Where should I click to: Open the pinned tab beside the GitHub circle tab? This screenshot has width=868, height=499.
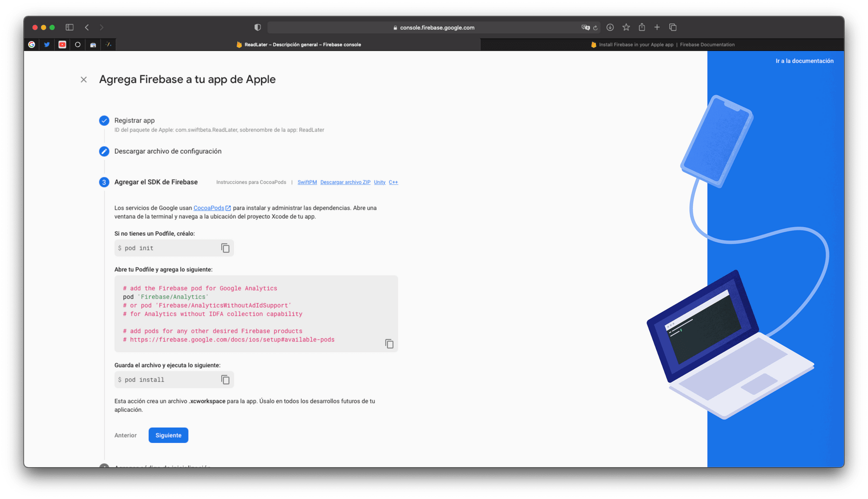coord(93,44)
